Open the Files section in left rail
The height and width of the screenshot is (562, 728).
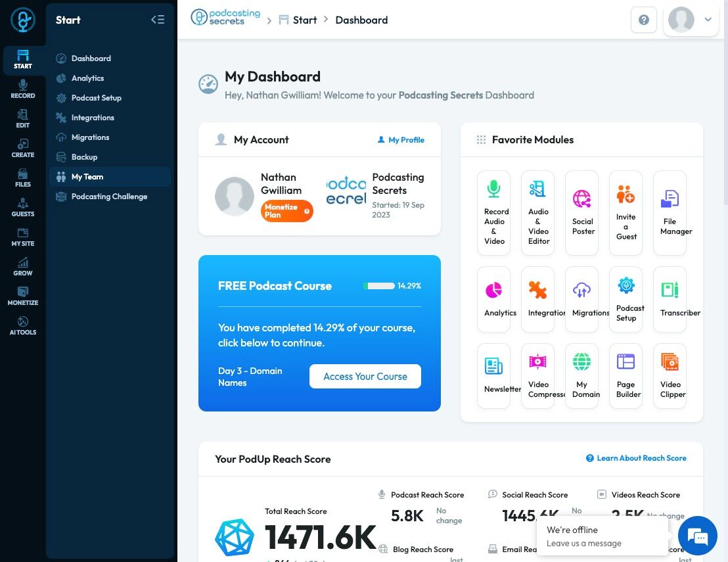coord(23,178)
